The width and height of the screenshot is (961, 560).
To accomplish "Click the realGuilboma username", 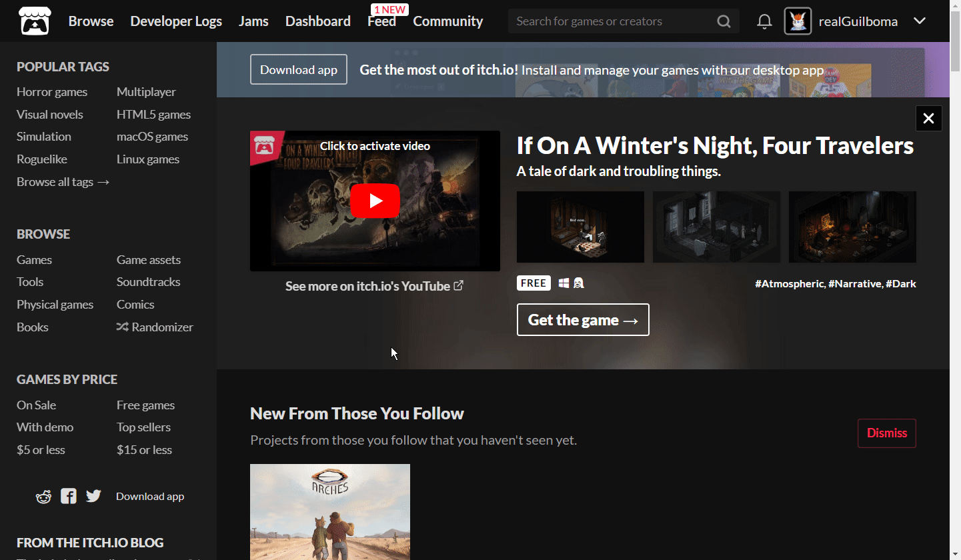I will click(858, 21).
